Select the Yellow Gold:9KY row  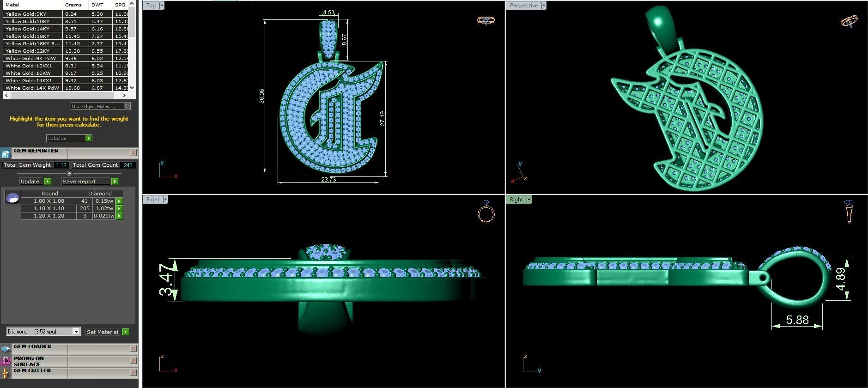[66, 14]
